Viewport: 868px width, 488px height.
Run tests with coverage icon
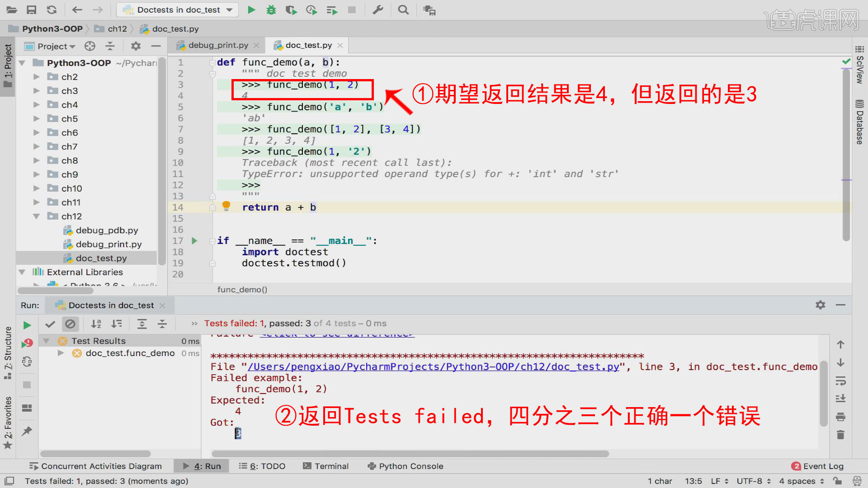point(292,9)
